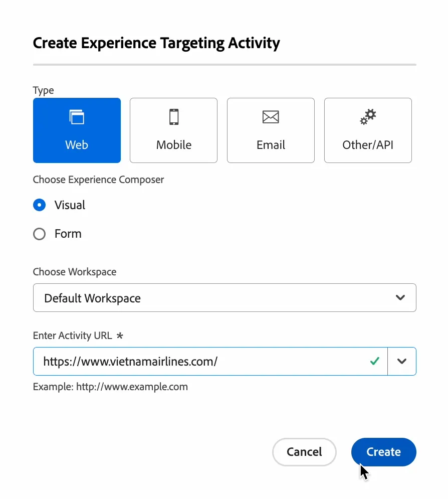The height and width of the screenshot is (499, 448).
Task: Click the Cancel button
Action: 304,452
